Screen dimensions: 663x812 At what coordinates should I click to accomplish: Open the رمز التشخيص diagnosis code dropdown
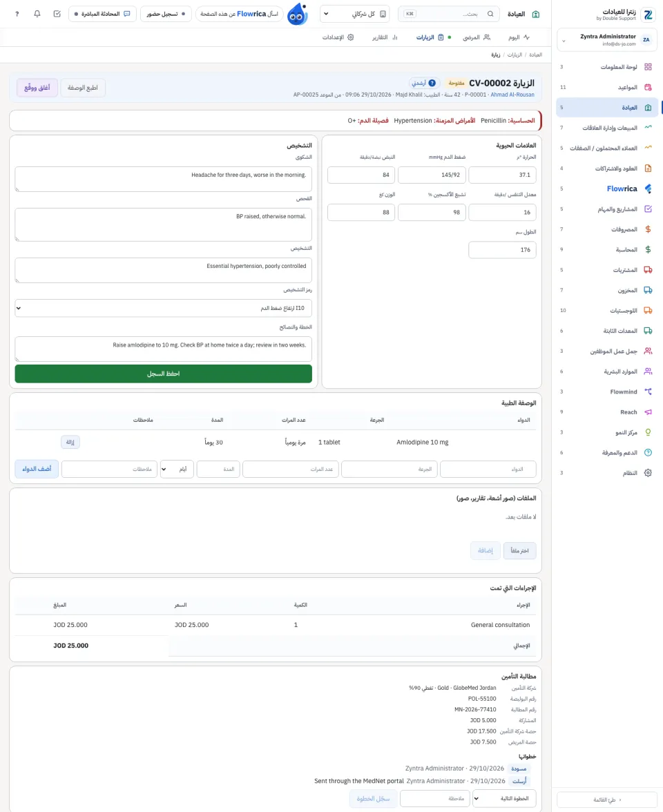pyautogui.click(x=163, y=308)
